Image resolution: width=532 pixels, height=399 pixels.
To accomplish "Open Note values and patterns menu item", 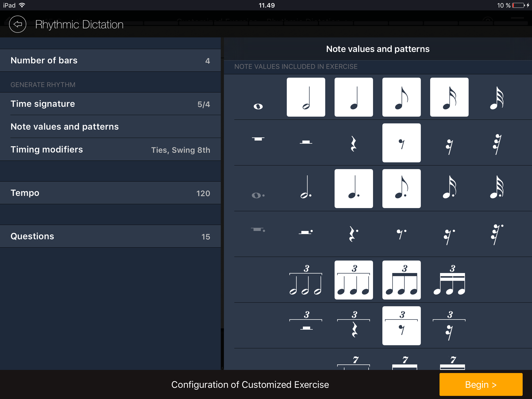I will point(110,127).
